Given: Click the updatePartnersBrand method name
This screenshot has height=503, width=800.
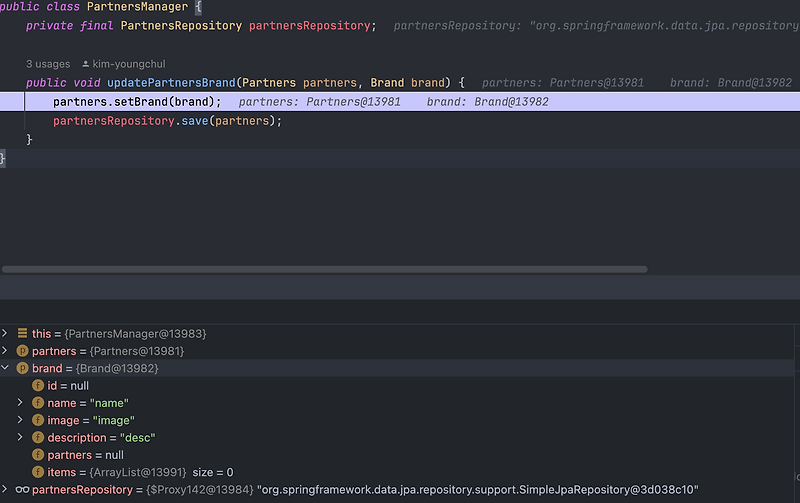Looking at the screenshot, I should 171,83.
